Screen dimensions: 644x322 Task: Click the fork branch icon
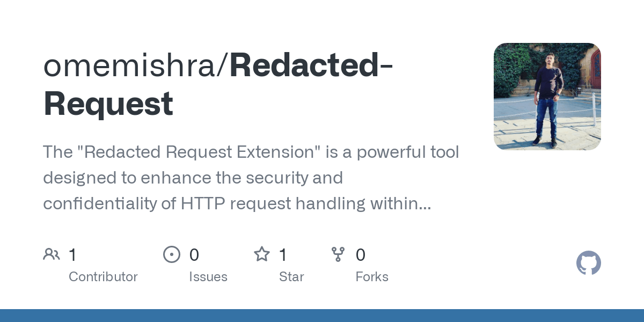click(338, 254)
